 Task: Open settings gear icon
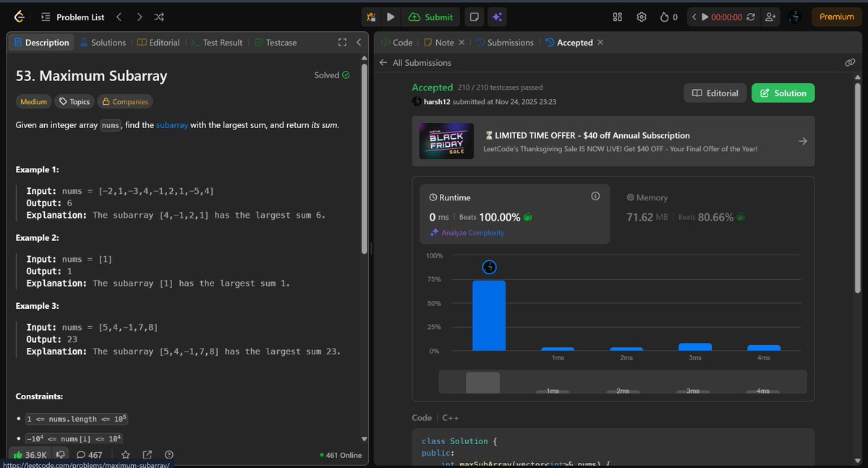641,17
